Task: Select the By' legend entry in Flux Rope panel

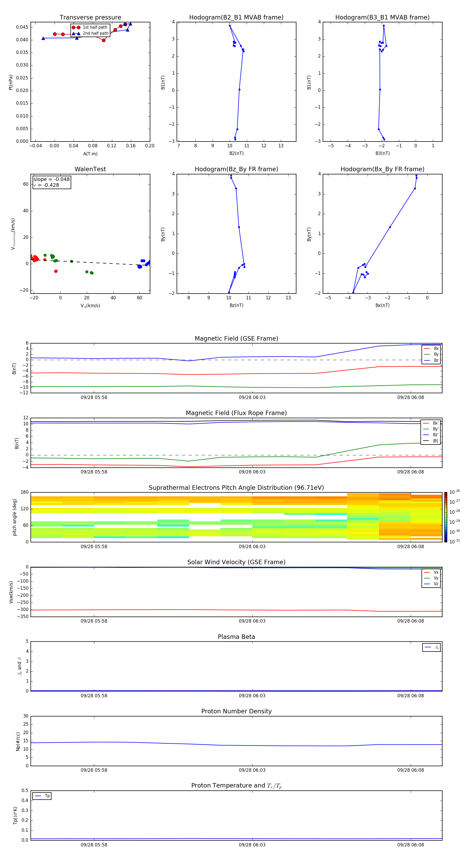Action: (431, 429)
